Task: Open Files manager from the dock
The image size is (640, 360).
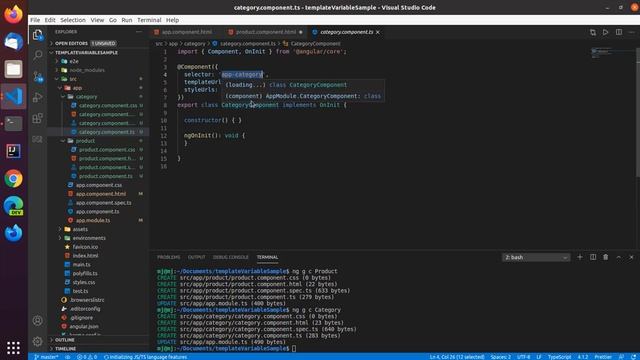Action: (13, 69)
